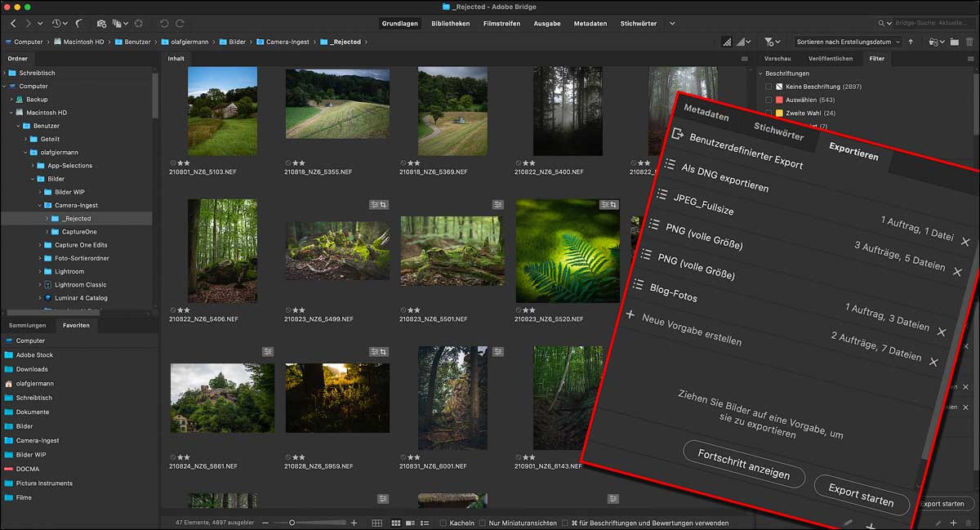The height and width of the screenshot is (530, 980).
Task: Click the Get Photos from Camera icon
Action: (x=101, y=24)
